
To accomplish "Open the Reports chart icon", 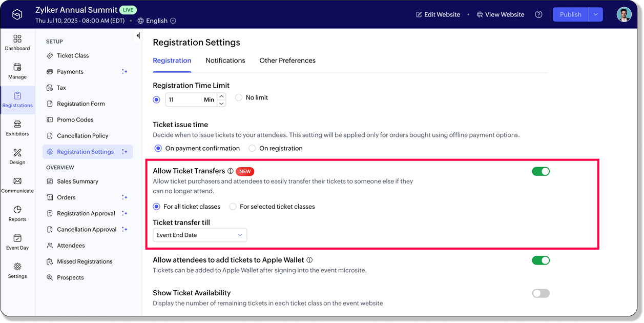I will pyautogui.click(x=17, y=210).
